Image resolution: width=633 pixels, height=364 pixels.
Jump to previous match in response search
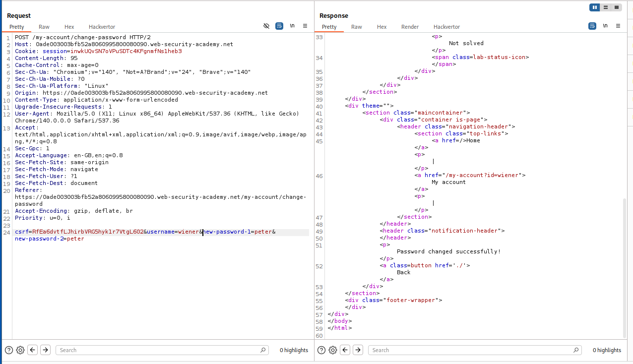[345, 350]
